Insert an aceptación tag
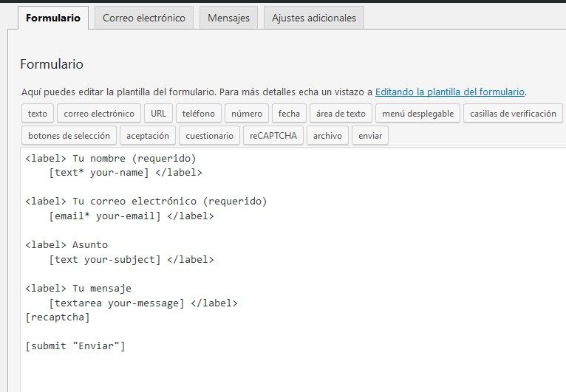Screen dimensions: 566x392 pyautogui.click(x=148, y=136)
